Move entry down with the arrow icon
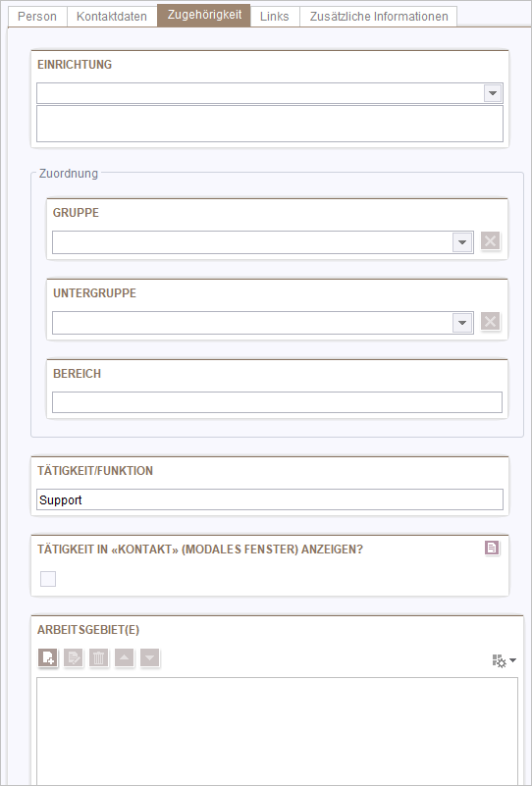532x786 pixels. pos(150,657)
